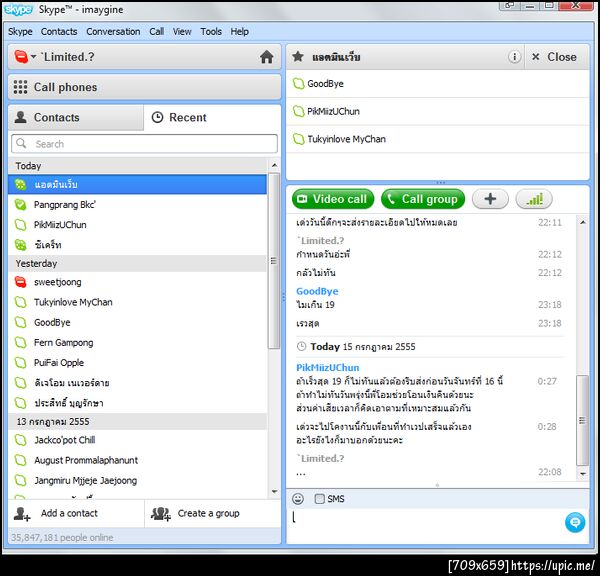Click the Limited.? profile name header
The width and height of the screenshot is (600, 576).
click(68, 57)
